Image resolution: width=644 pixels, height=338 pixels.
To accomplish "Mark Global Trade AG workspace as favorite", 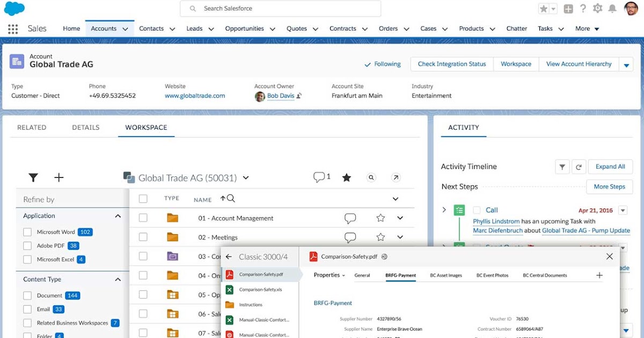I will tap(347, 178).
